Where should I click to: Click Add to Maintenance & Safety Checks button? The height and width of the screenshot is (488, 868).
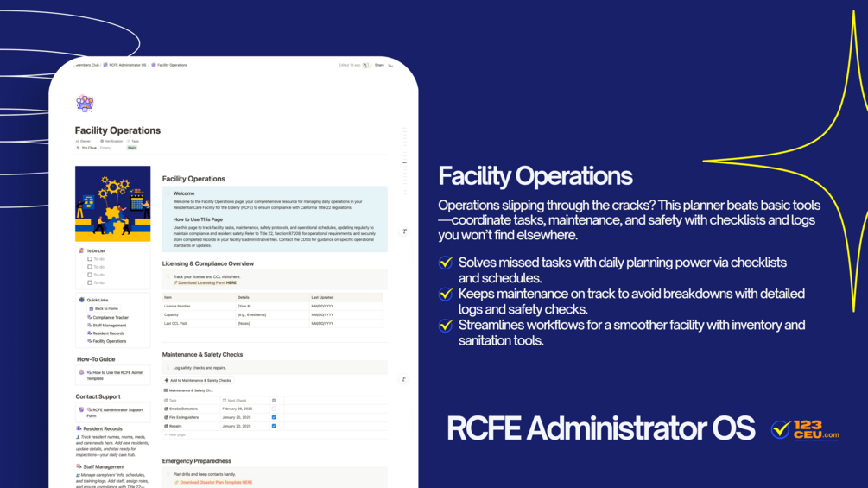198,380
